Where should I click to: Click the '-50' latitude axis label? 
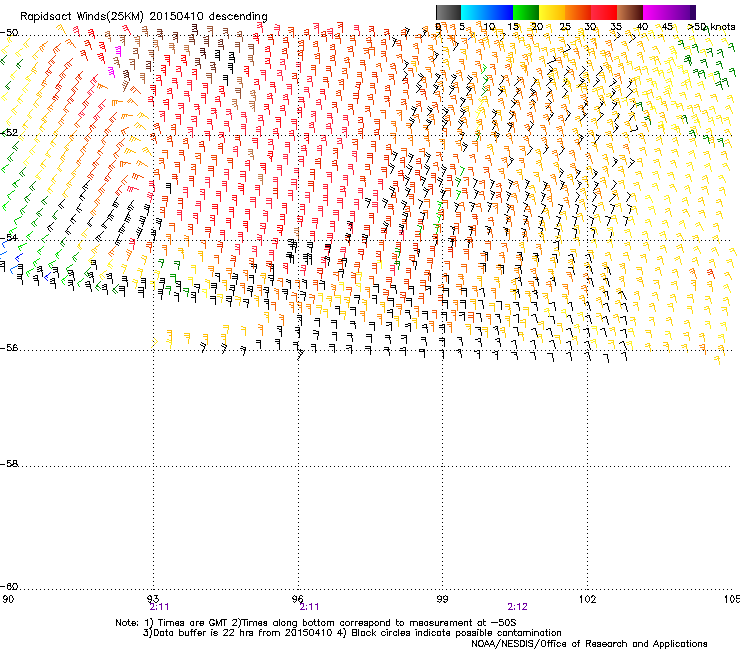point(9,33)
